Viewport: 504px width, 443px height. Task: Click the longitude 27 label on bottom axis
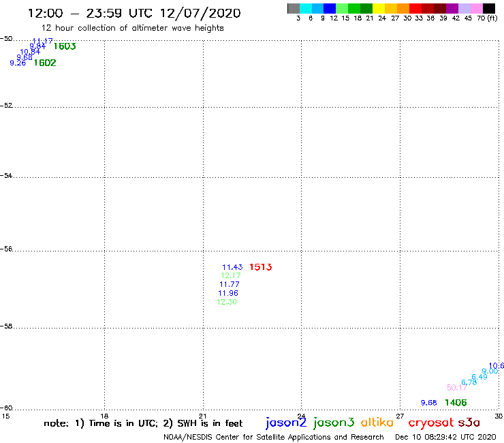click(x=400, y=416)
